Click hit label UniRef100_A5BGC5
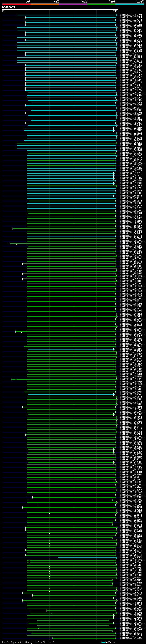The image size is (146, 644). 131,77
